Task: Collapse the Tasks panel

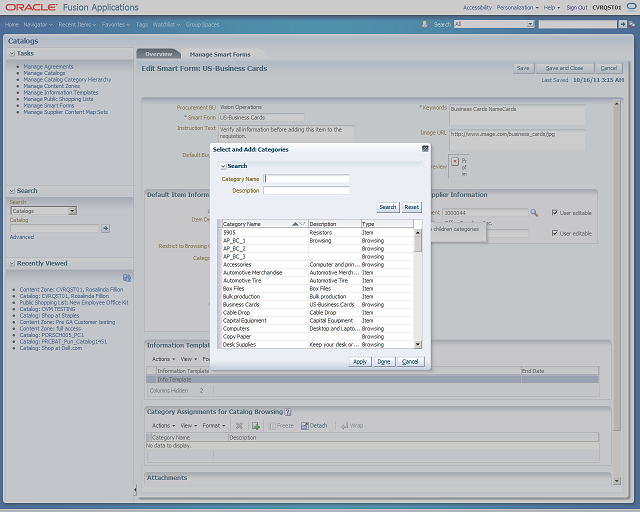Action: [x=12, y=53]
